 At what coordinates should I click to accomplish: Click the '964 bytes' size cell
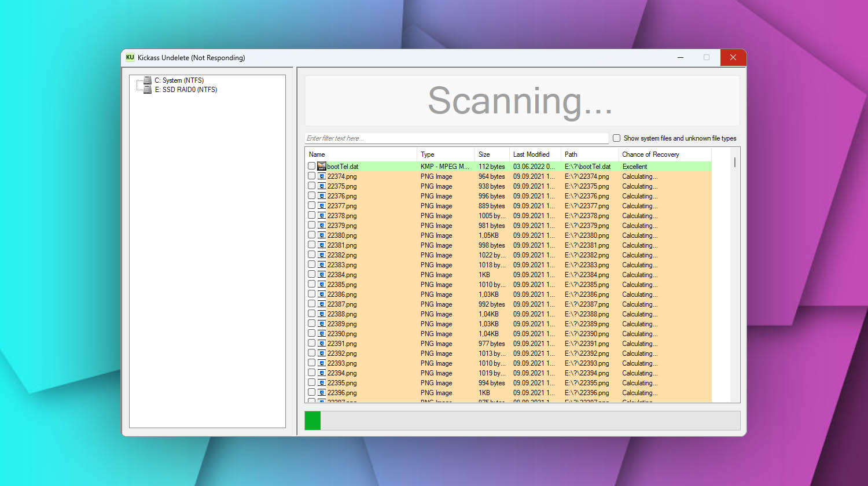tap(492, 176)
